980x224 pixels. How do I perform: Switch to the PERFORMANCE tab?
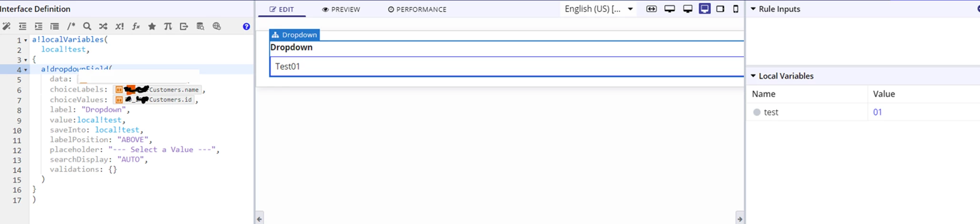pos(417,10)
